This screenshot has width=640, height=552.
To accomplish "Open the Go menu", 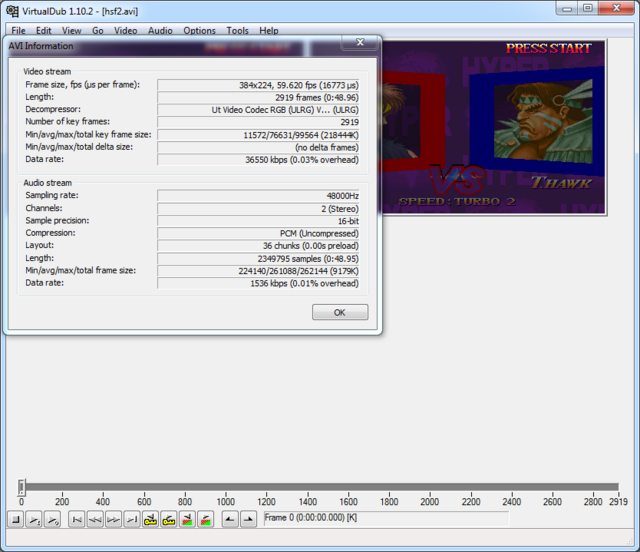I will click(x=98, y=31).
